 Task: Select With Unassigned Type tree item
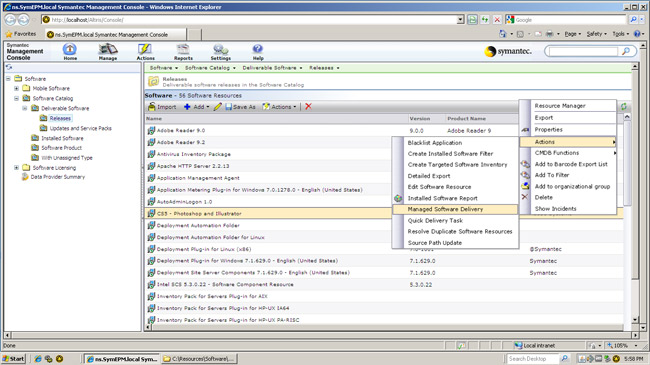point(67,158)
